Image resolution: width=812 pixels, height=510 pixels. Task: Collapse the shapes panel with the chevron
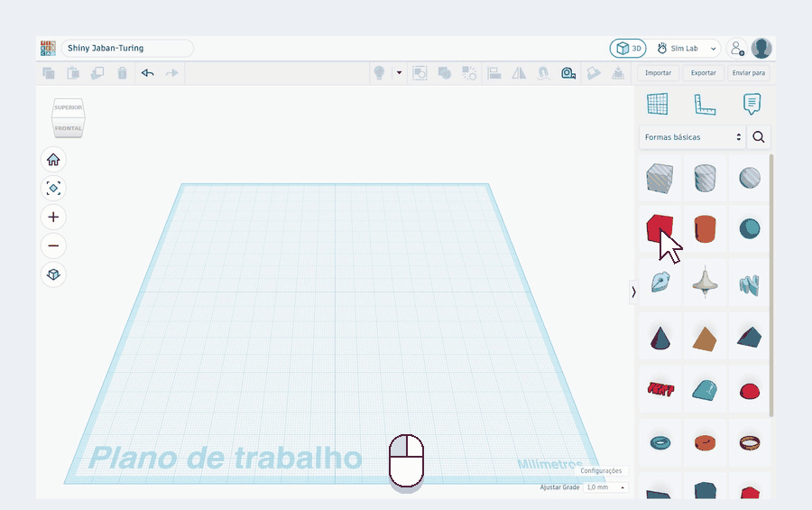(632, 292)
